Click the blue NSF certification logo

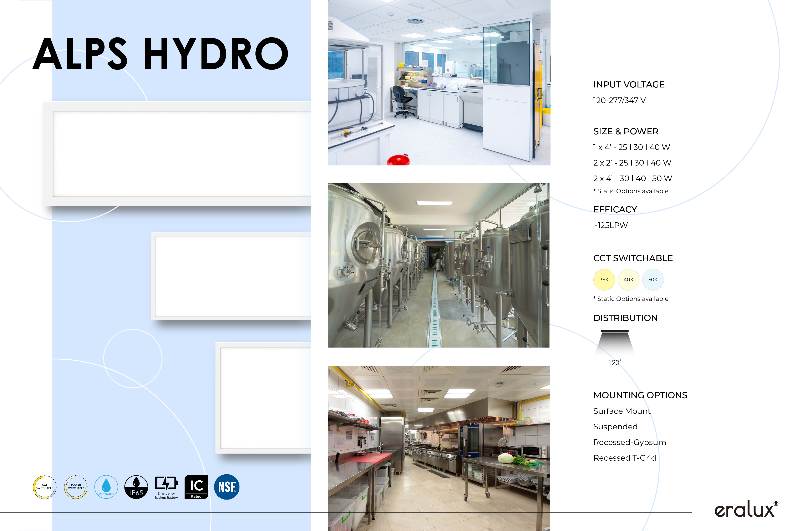(x=227, y=487)
